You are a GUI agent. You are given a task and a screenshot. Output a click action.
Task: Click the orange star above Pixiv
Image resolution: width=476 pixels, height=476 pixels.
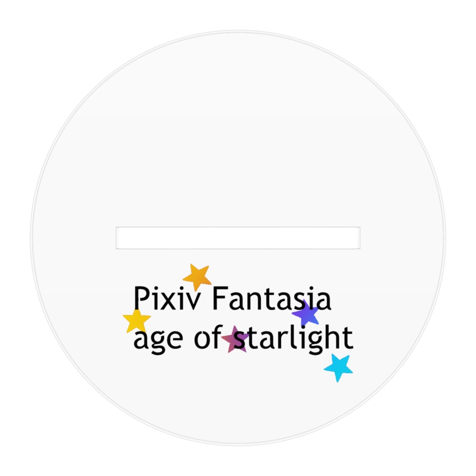pyautogui.click(x=198, y=277)
